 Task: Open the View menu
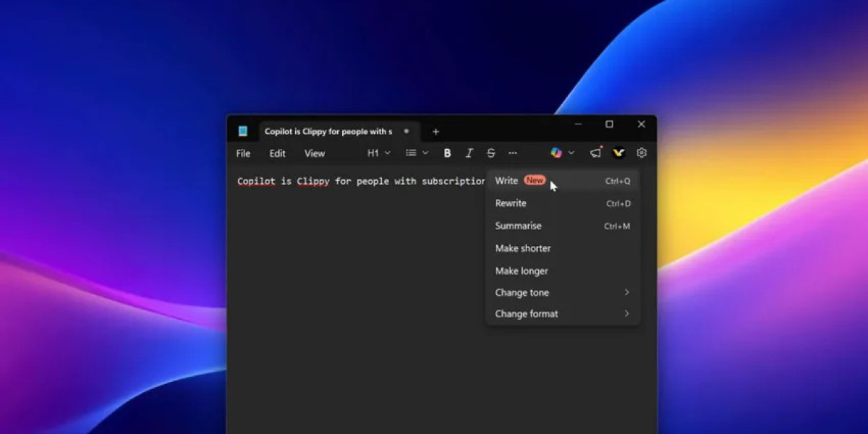click(x=315, y=153)
